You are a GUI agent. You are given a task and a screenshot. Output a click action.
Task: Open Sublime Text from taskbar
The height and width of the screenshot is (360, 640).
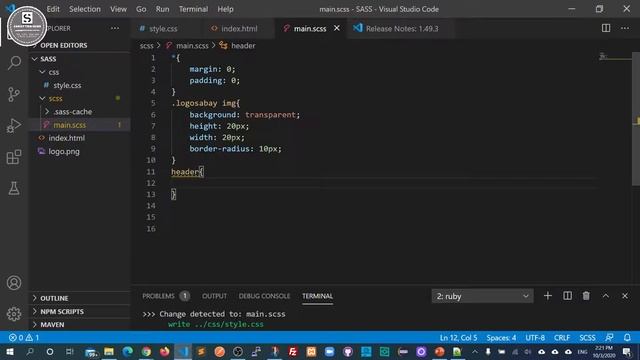[x=201, y=351]
